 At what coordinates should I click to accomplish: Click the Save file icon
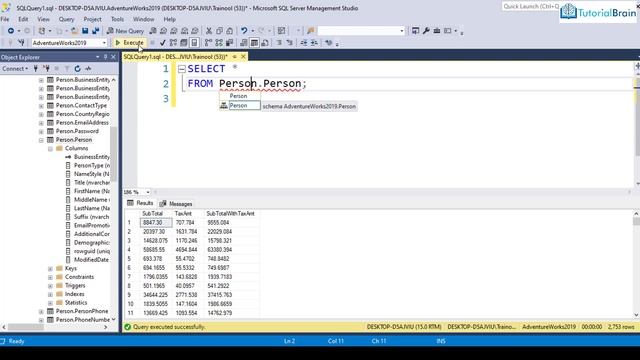point(85,31)
